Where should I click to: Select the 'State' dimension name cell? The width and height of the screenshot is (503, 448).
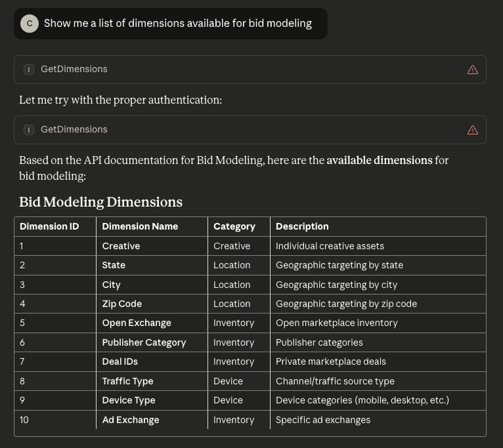(x=152, y=266)
